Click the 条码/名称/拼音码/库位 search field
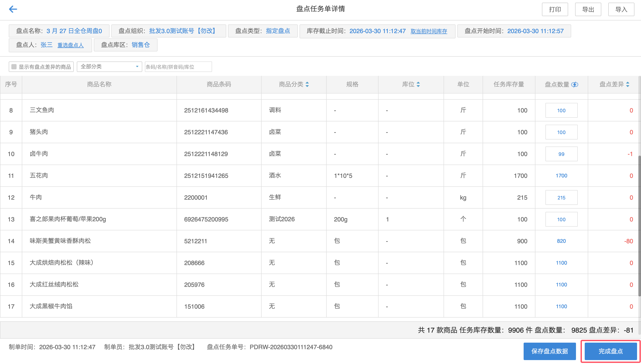Viewport: 641px width, 364px height. pyautogui.click(x=178, y=67)
